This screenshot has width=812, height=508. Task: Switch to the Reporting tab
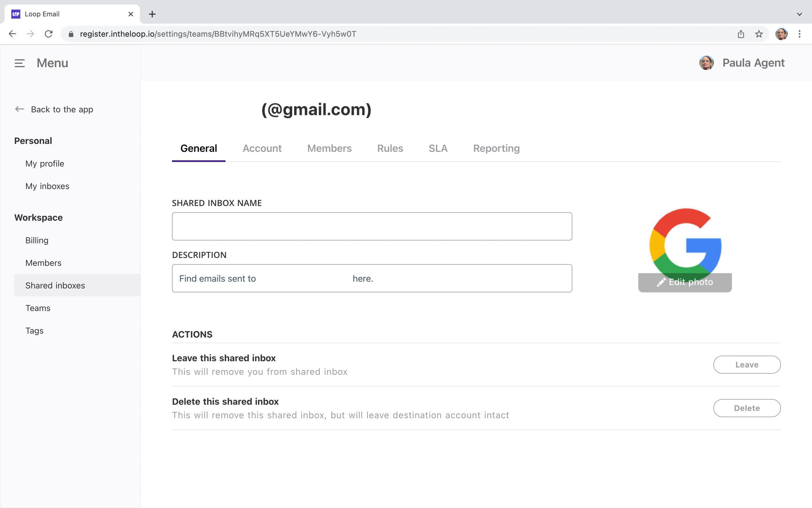coord(496,149)
